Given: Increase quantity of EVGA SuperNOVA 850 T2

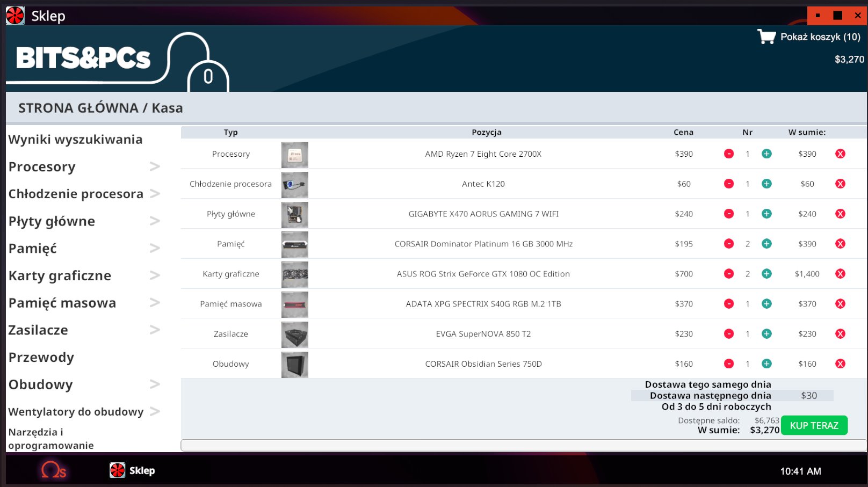Looking at the screenshot, I should (x=766, y=335).
